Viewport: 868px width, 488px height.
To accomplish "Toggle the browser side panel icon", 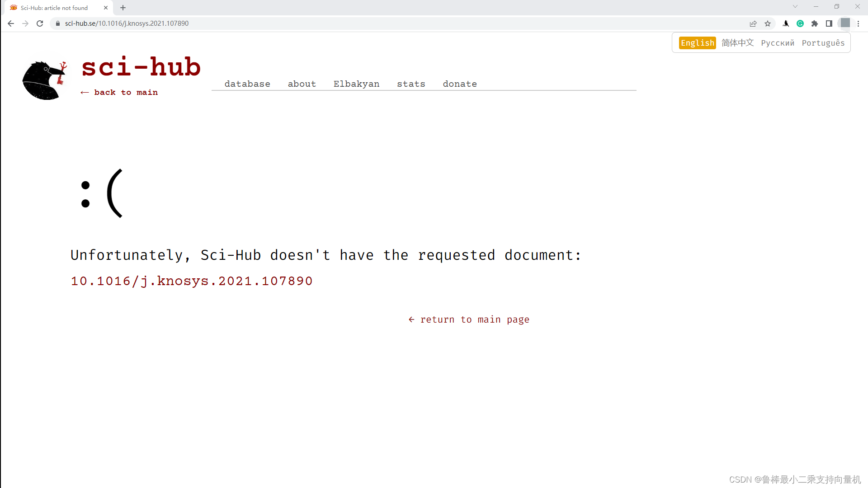I will click(x=829, y=23).
